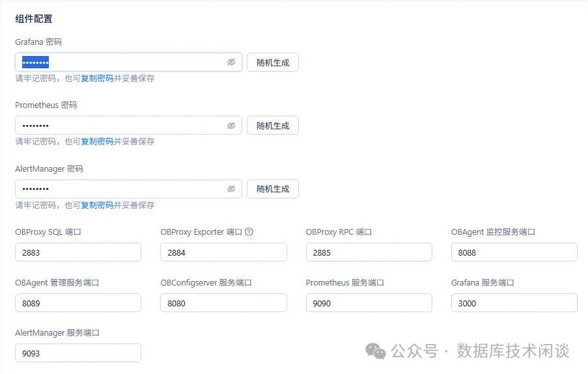Click the Grafana 服务端口 label
This screenshot has width=588, height=374.
[483, 283]
